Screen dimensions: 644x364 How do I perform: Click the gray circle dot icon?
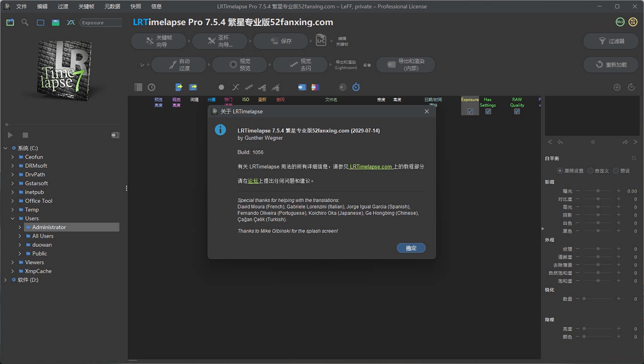pos(221,87)
